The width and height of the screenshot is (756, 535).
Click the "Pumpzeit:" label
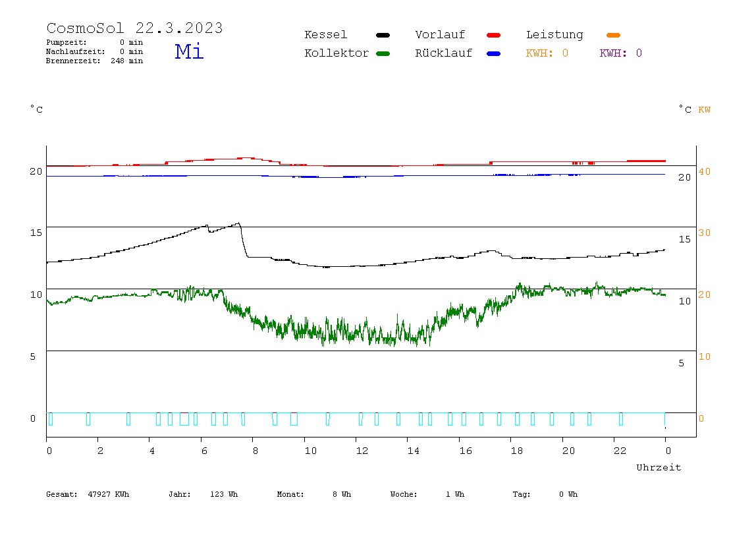pos(66,42)
